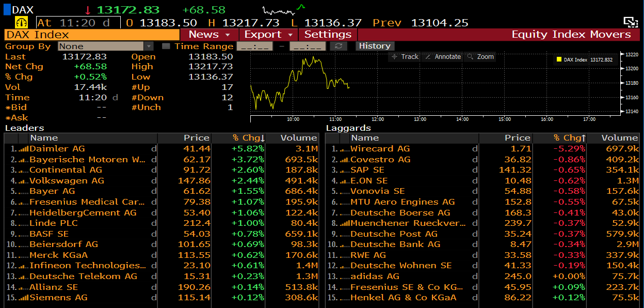Expand the News dropdown menu
This screenshot has height=308, width=644.
click(209, 35)
